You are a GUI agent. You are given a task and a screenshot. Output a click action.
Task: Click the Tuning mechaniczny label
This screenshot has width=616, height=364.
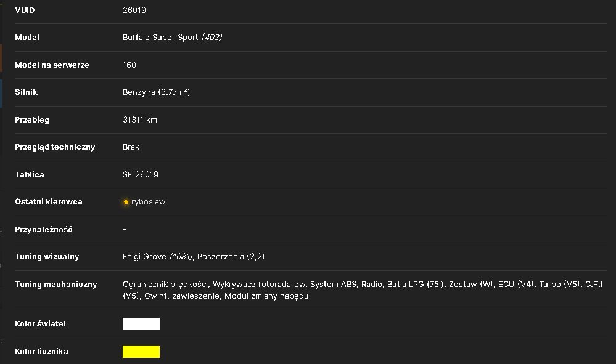click(x=55, y=285)
